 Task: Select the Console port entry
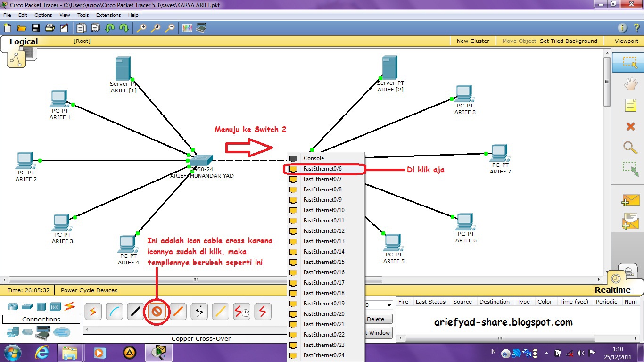[x=326, y=158]
